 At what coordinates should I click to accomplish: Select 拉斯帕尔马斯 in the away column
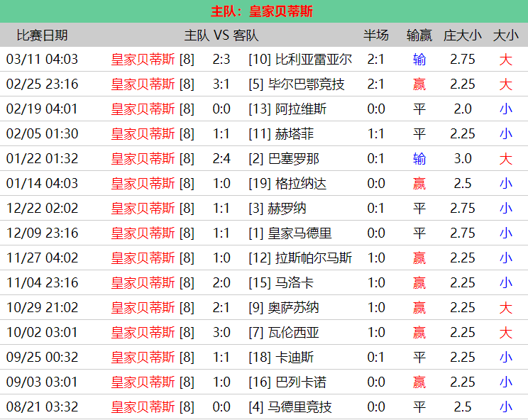313,258
